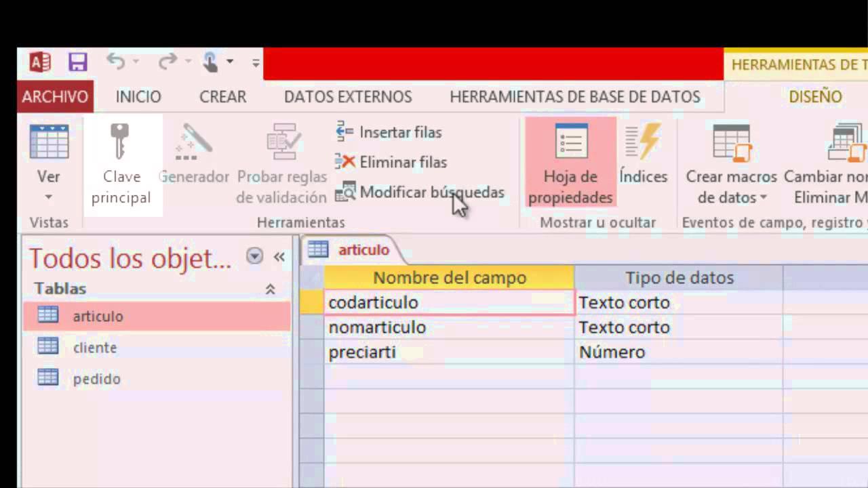Click the articulo document tab
This screenshot has height=488, width=868.
352,249
